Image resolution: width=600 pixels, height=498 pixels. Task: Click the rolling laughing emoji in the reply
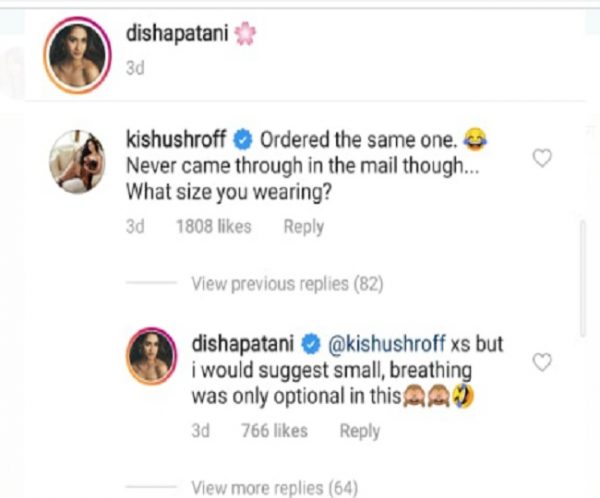coord(463,396)
